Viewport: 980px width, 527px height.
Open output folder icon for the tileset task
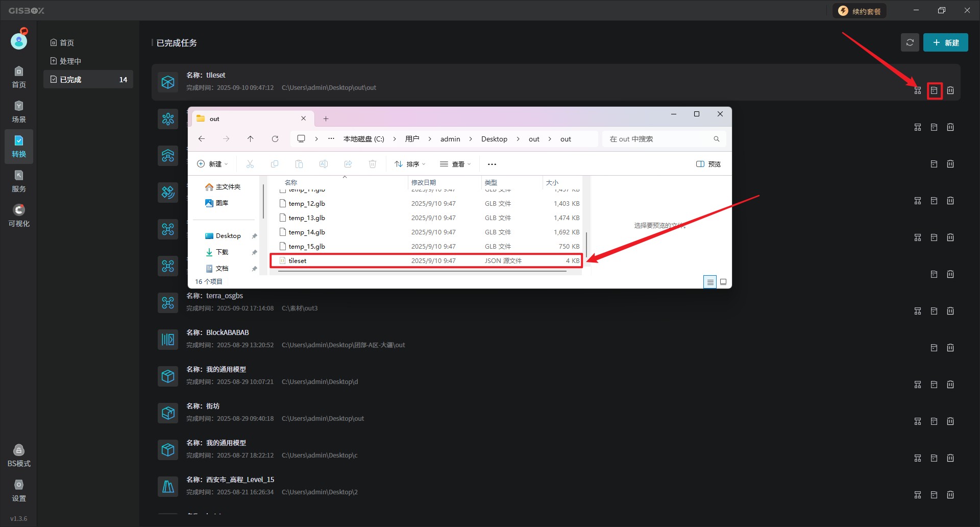(934, 90)
